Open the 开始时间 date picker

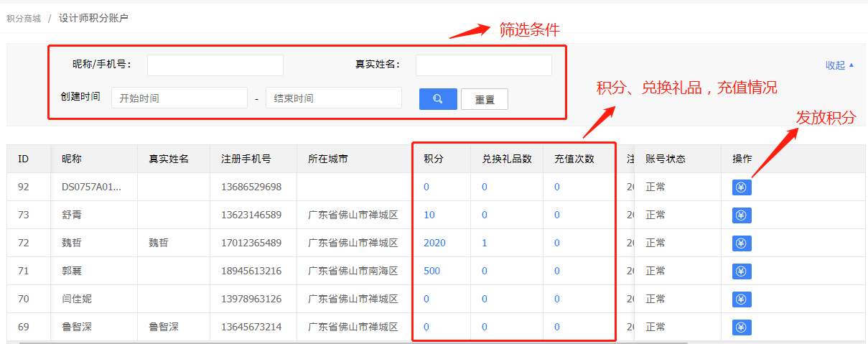pos(179,98)
